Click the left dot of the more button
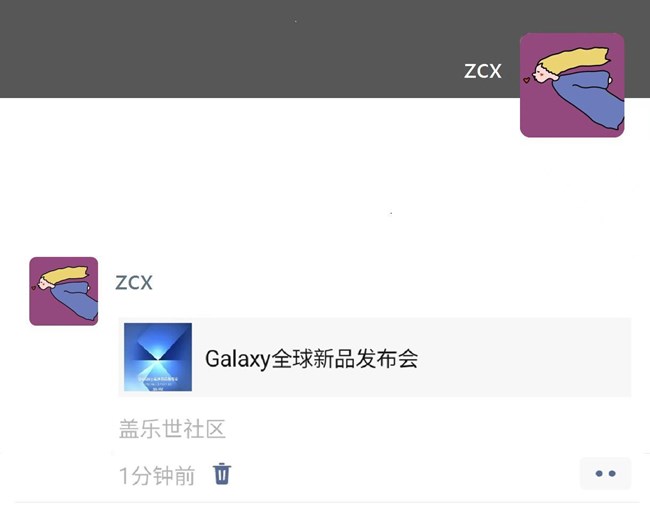The width and height of the screenshot is (650, 509). [x=599, y=473]
